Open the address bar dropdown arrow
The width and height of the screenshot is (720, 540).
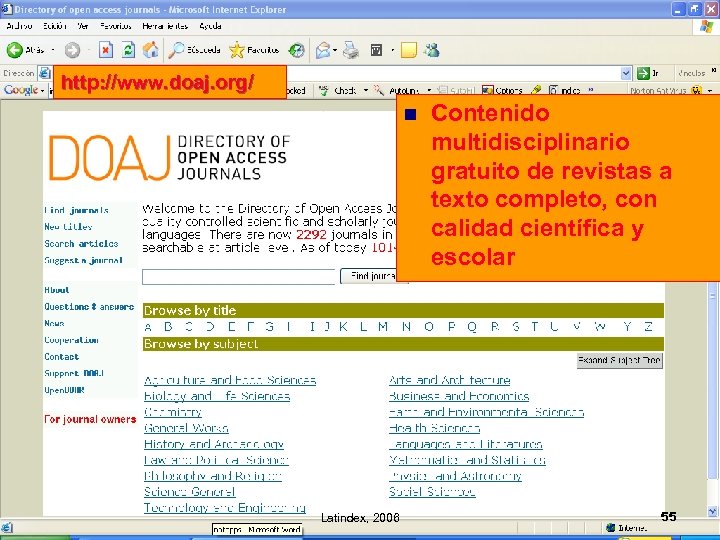(626, 73)
